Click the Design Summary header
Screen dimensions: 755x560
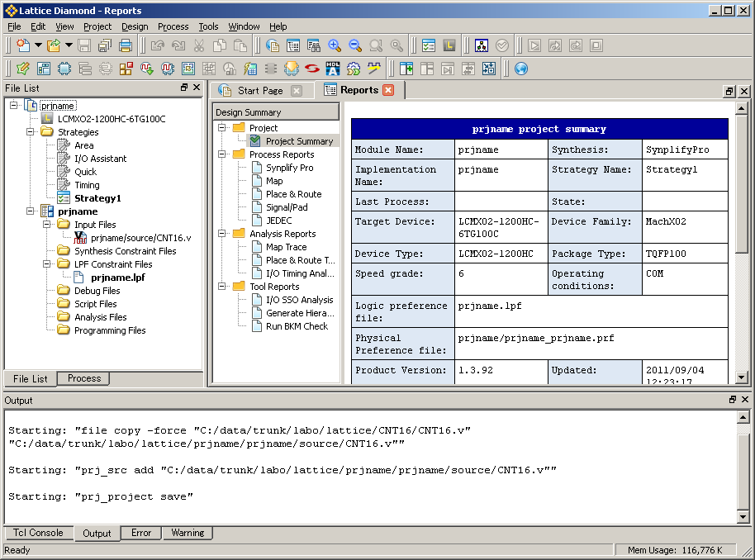pos(276,112)
